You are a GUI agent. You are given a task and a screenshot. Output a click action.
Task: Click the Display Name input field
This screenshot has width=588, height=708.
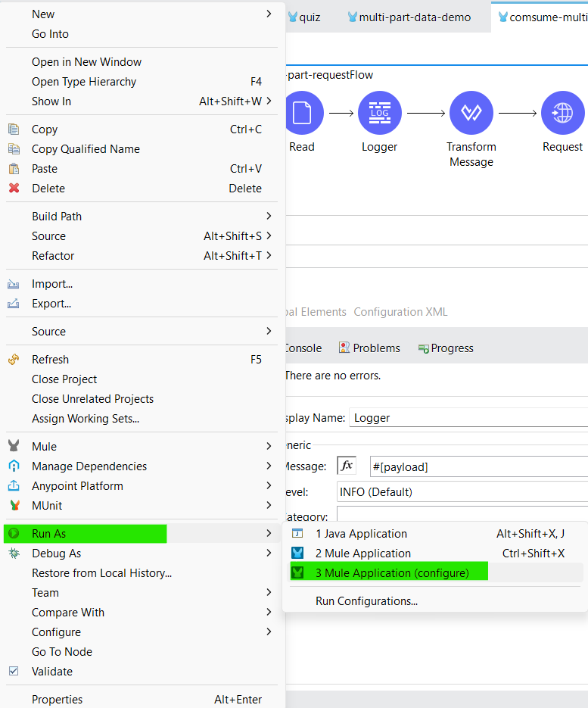tap(468, 418)
